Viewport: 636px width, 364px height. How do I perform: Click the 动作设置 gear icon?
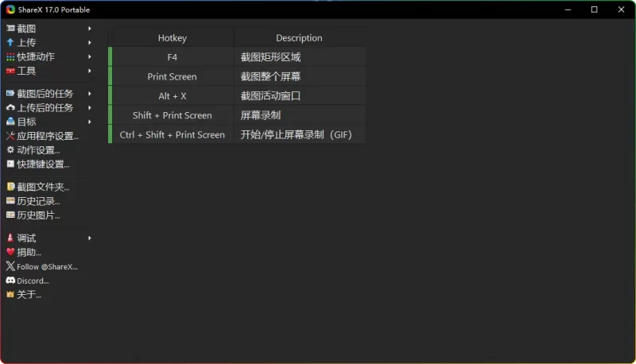[x=10, y=150]
